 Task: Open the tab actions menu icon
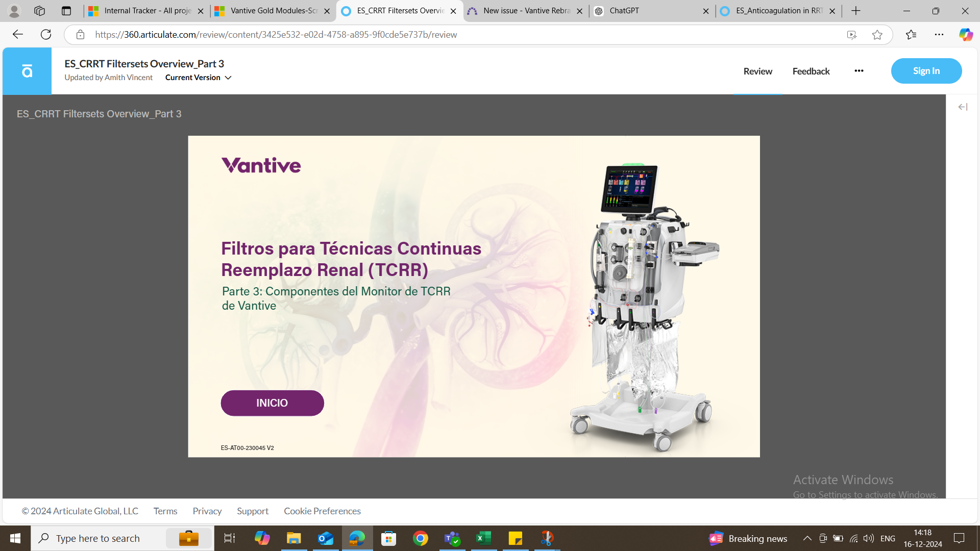coord(66,11)
